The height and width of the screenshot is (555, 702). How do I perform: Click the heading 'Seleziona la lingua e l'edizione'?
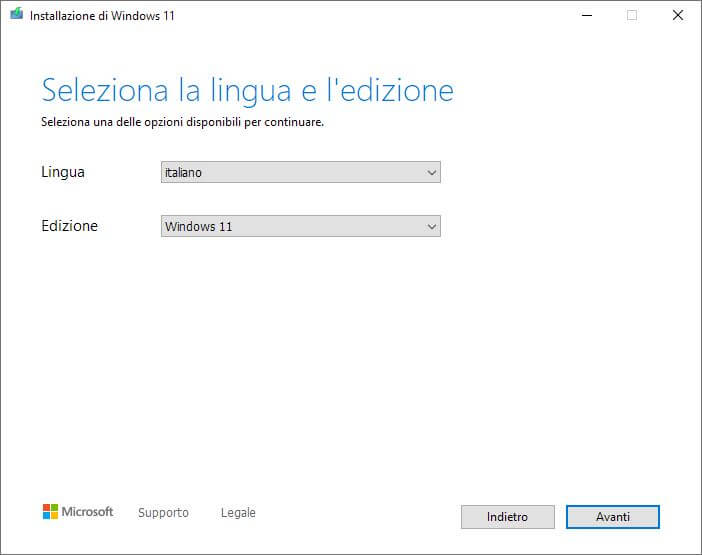point(248,91)
